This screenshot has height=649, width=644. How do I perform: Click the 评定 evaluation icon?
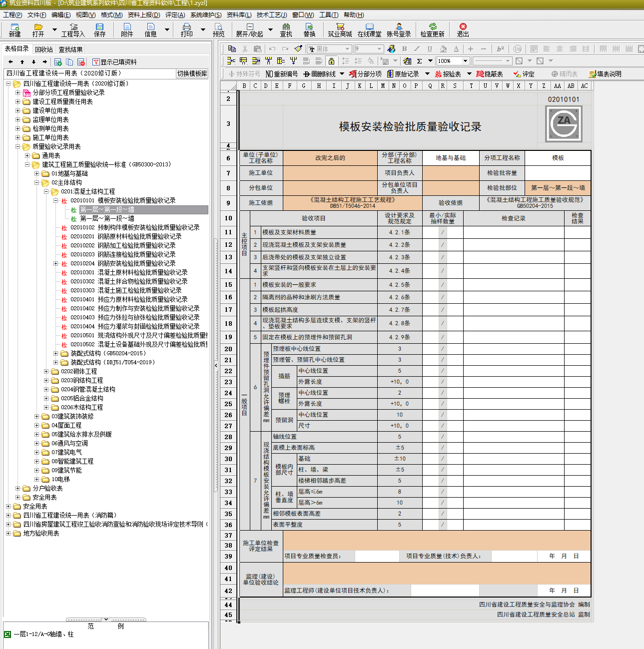click(524, 74)
